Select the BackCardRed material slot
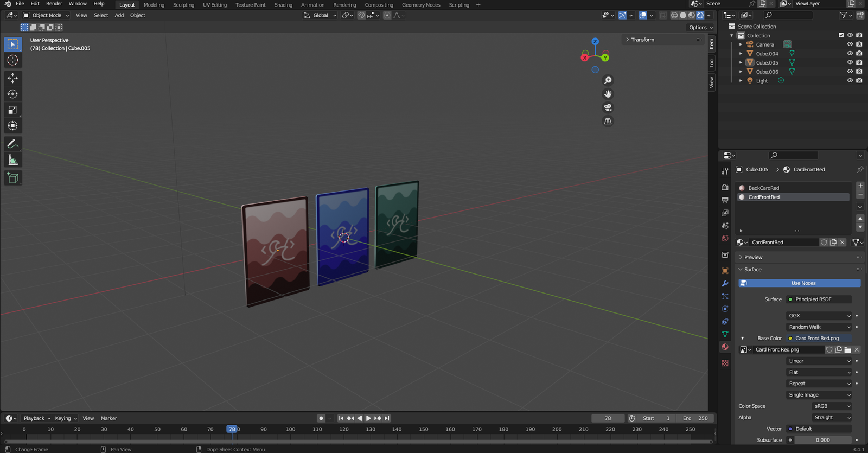Viewport: 868px width, 453px height. pyautogui.click(x=763, y=188)
